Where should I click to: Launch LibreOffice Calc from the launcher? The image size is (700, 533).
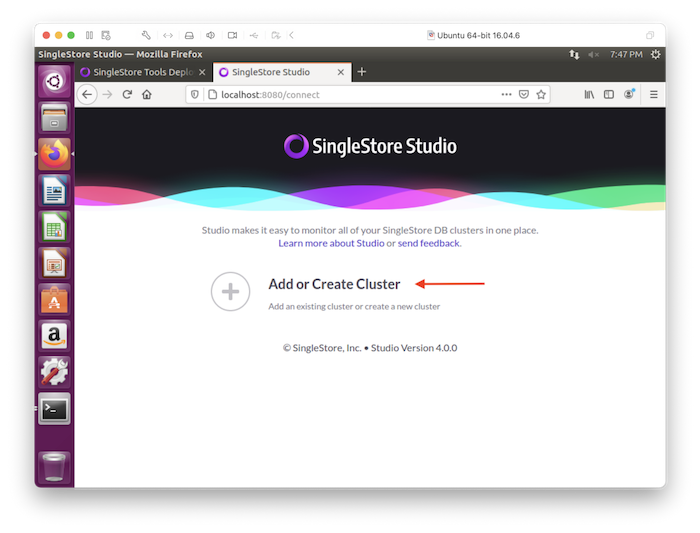click(x=54, y=227)
